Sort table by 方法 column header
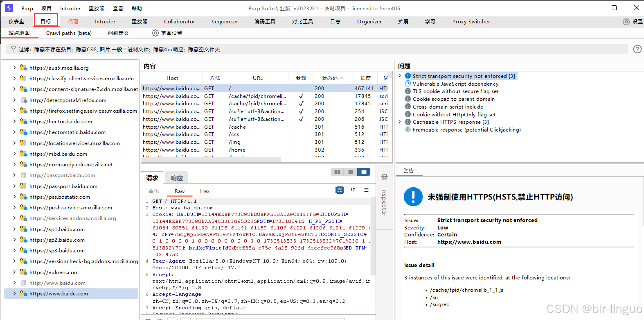Screen dimensions: 644x320 215,78
